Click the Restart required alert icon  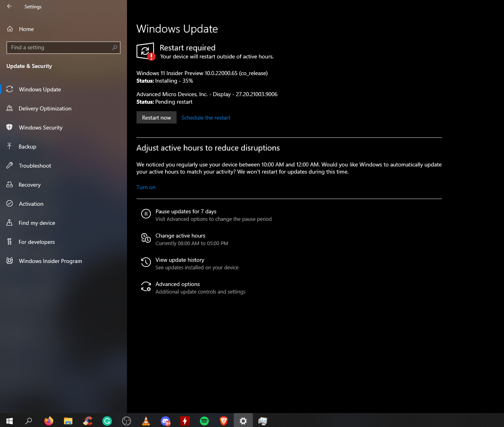(146, 51)
